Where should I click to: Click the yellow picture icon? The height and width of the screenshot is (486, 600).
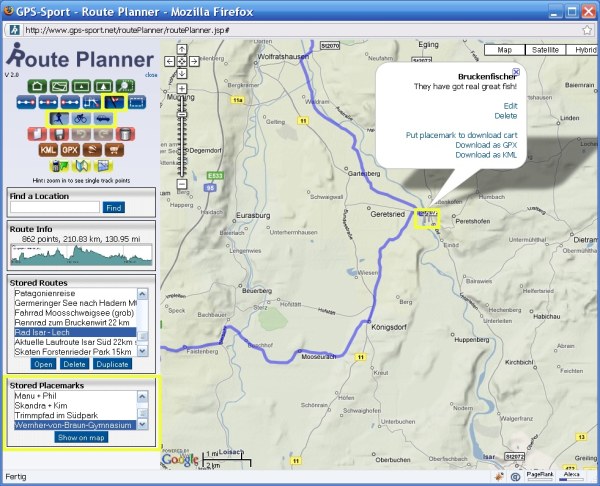[x=103, y=166]
